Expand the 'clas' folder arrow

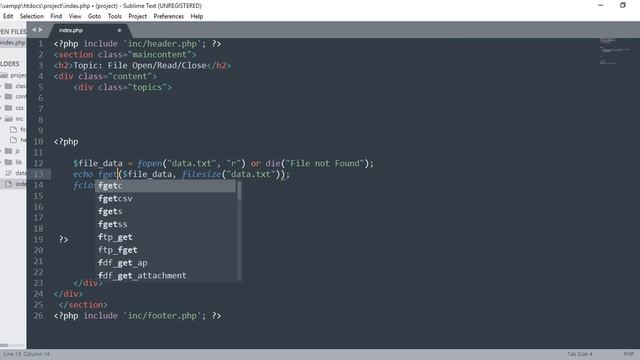click(x=1, y=86)
